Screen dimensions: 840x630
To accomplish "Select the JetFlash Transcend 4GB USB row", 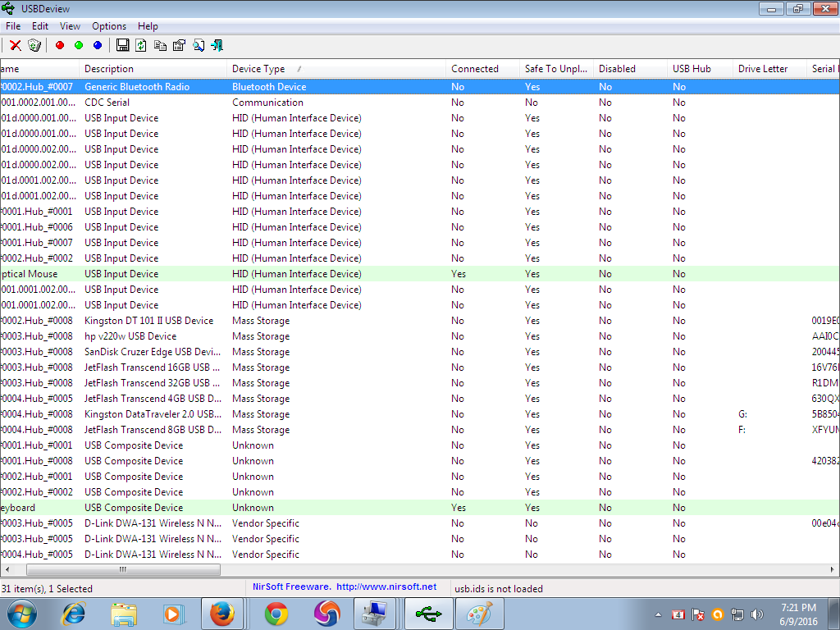I will (x=420, y=398).
